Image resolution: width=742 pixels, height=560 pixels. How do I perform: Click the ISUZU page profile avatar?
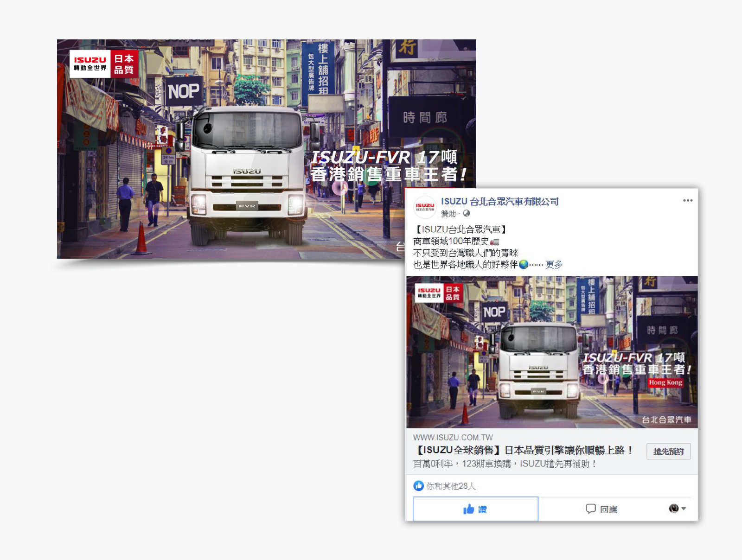point(425,207)
